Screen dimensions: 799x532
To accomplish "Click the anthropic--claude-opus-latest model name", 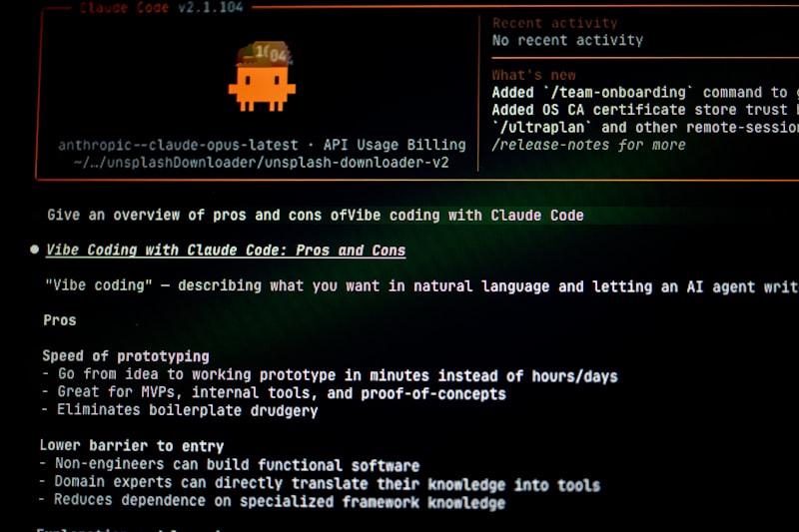I will pyautogui.click(x=178, y=145).
